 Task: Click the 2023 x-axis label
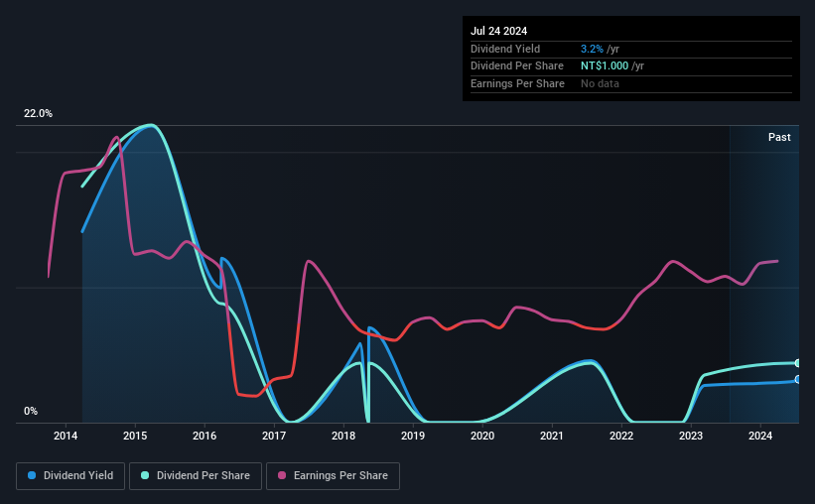[691, 436]
